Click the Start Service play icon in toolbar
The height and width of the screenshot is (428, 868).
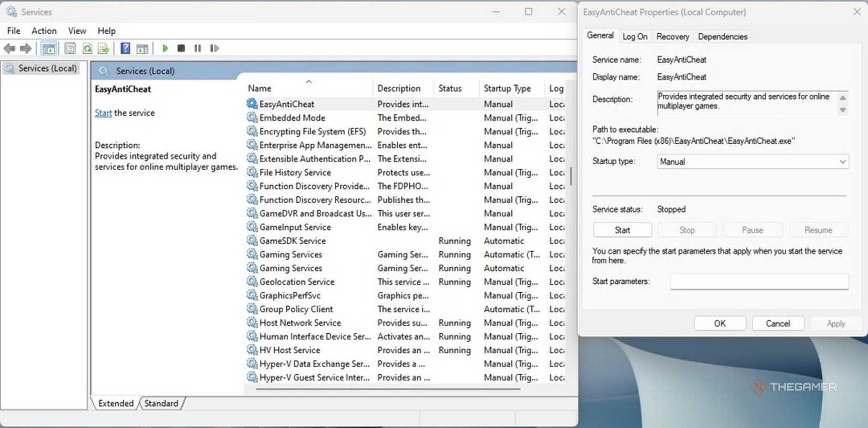165,48
